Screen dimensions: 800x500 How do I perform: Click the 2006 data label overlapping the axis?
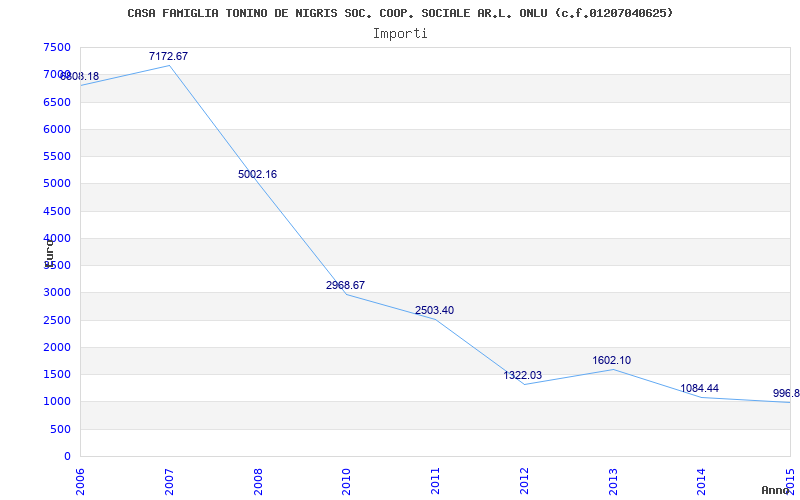click(x=80, y=77)
